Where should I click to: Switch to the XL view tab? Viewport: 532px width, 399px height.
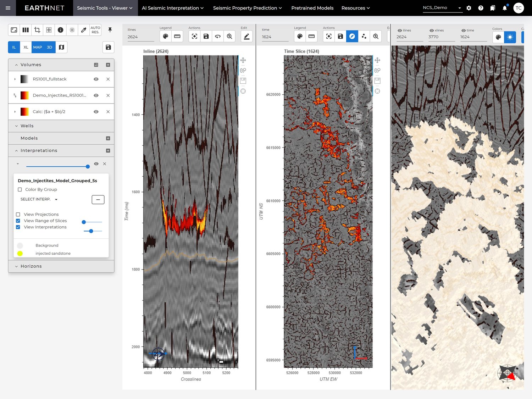[x=26, y=47]
